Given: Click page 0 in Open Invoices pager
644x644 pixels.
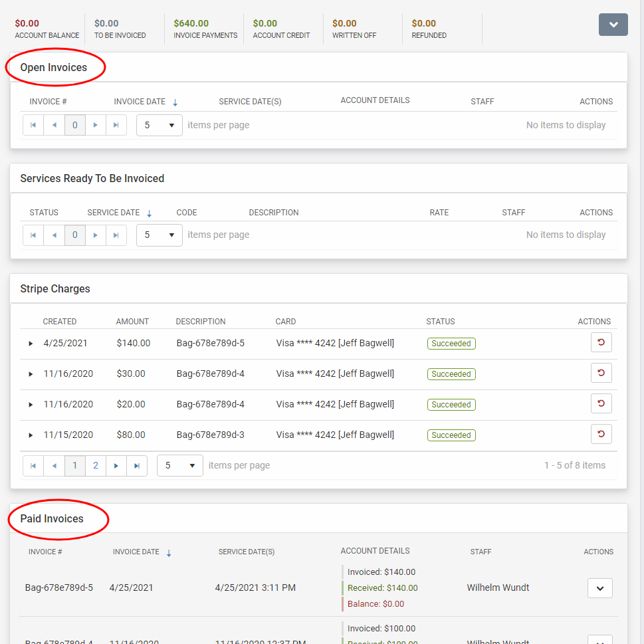Looking at the screenshot, I should tap(74, 125).
